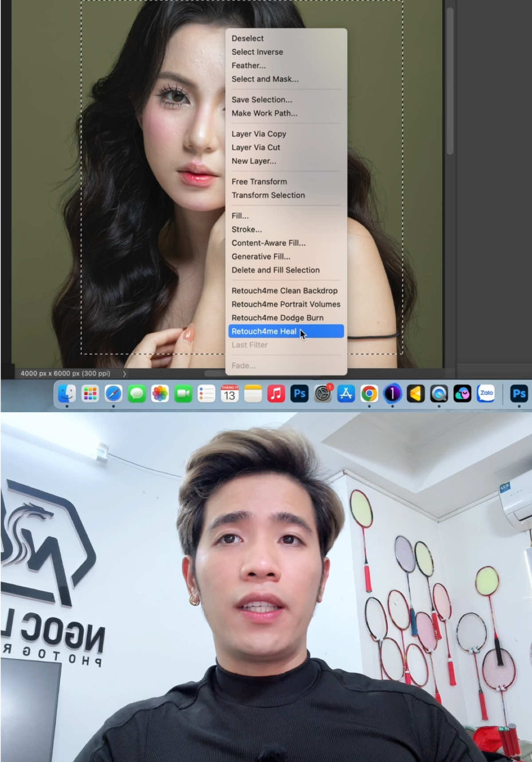Viewport: 532px width, 762px height.
Task: Open Launchpad from the dock
Action: tap(90, 394)
